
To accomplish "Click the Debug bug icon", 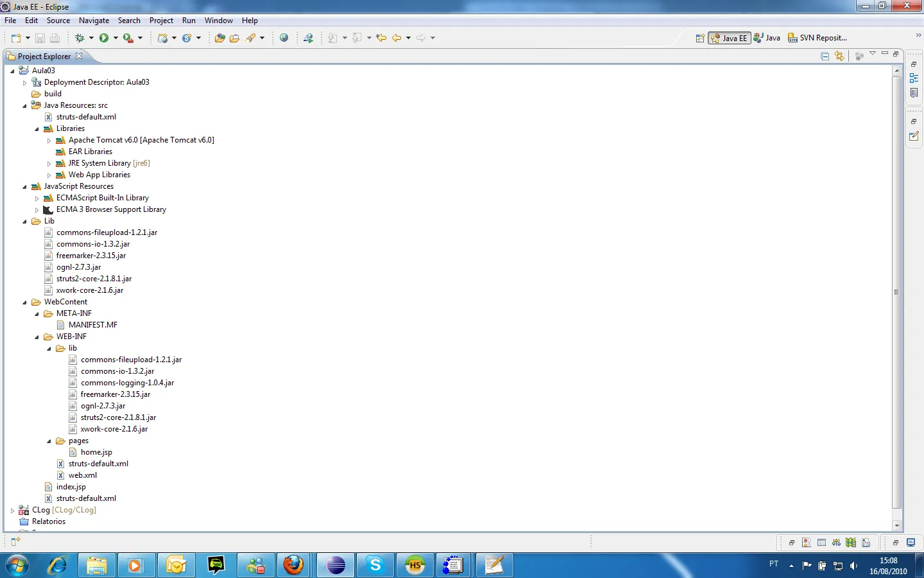I will pos(80,38).
